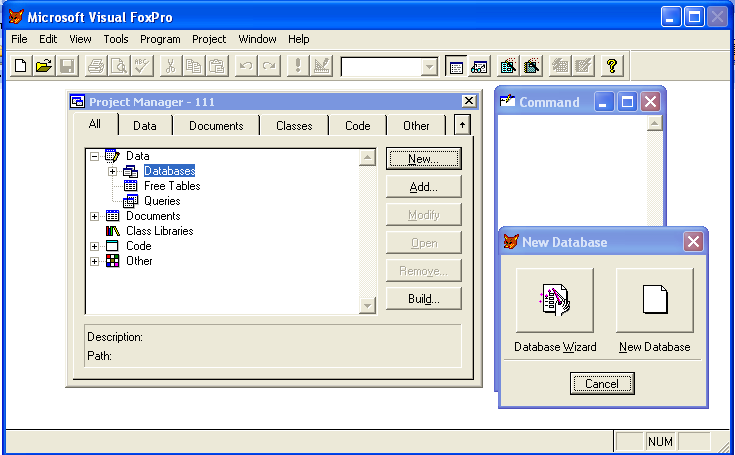Click the Form wizard toolbar icon
The width and height of the screenshot is (735, 455).
[x=508, y=66]
